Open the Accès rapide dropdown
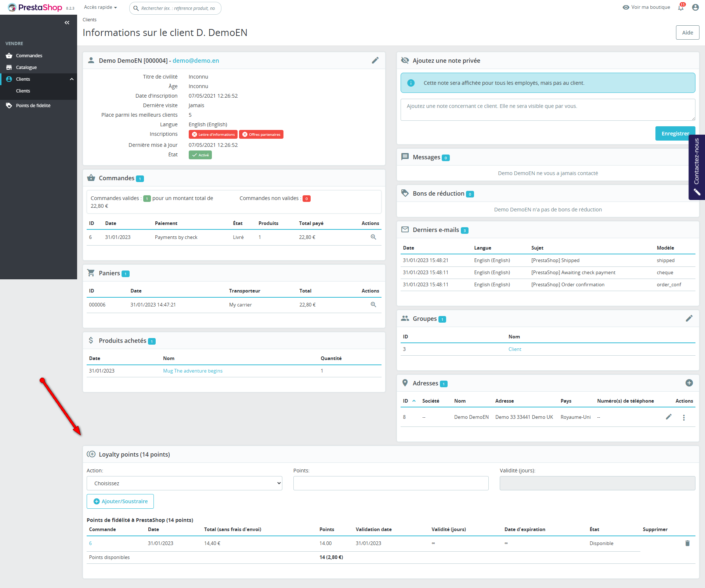 click(100, 7)
